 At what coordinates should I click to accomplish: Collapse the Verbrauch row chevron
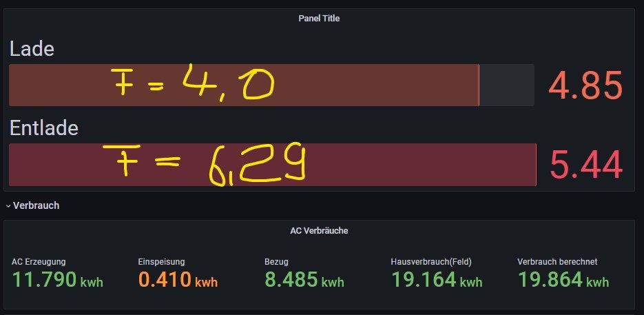point(8,206)
